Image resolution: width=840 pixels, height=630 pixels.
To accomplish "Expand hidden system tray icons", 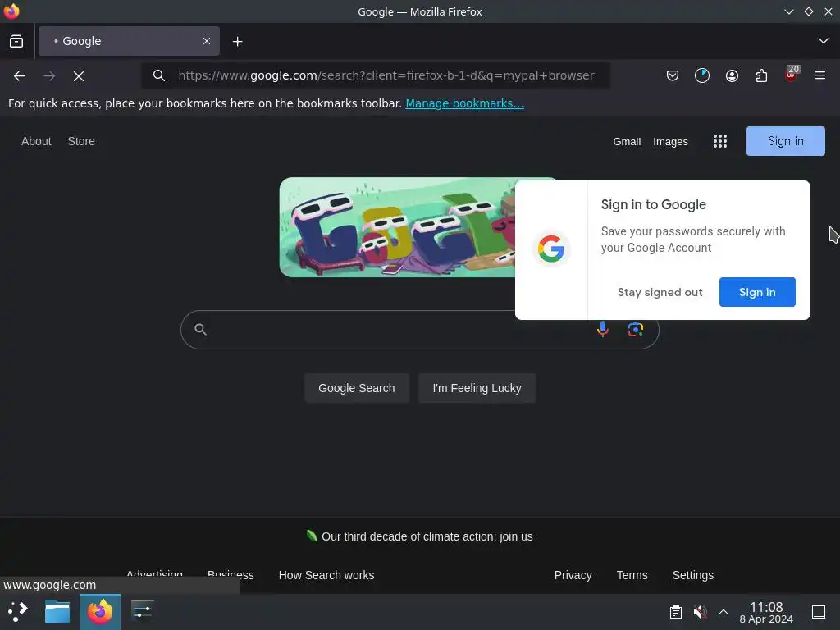I will (724, 612).
